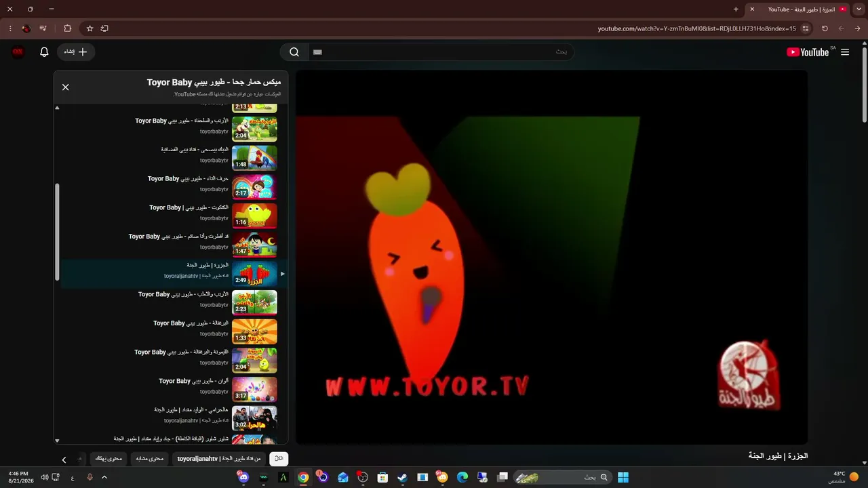Play ألوان - طيور بيبي thumbnail

[x=254, y=390]
